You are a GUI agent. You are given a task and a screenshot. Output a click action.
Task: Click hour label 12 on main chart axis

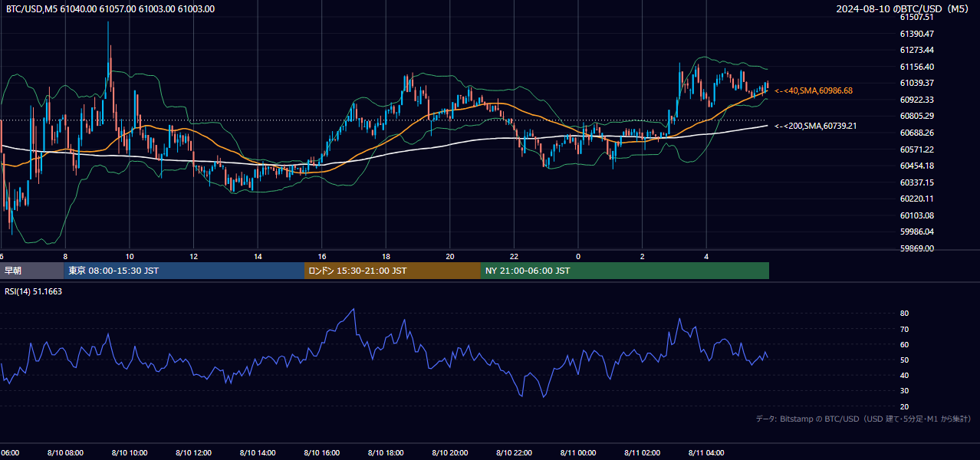[x=193, y=257]
